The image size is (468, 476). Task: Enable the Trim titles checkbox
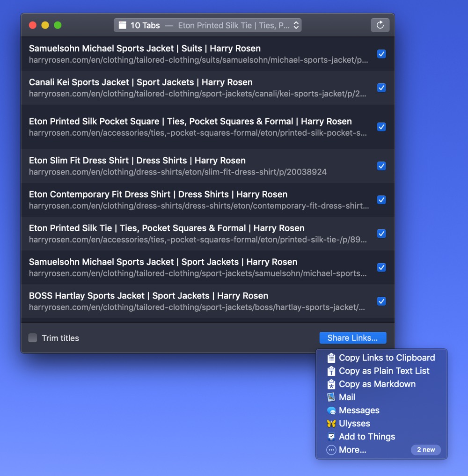32,338
